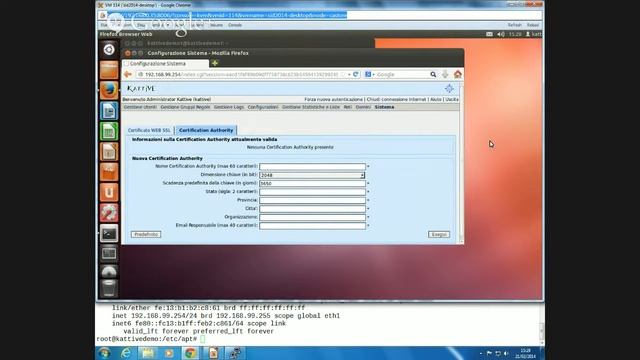Screen dimensions: 640x360
Task: Click Reload in VM console toolbar
Action: click(533, 25)
